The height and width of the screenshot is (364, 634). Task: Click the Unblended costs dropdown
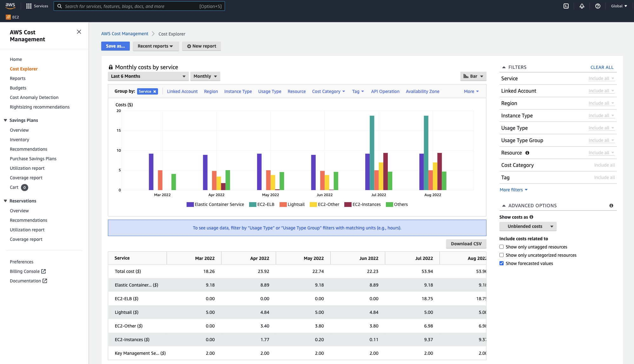click(527, 226)
